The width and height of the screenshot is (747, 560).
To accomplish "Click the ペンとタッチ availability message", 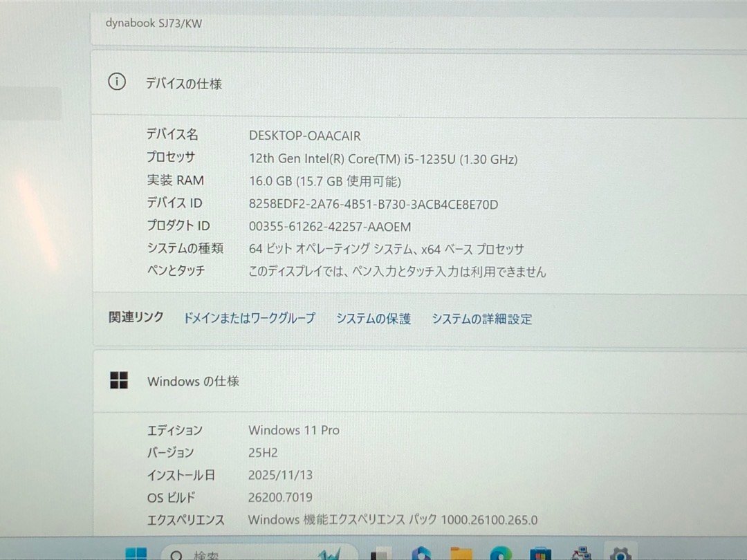I will click(x=397, y=272).
